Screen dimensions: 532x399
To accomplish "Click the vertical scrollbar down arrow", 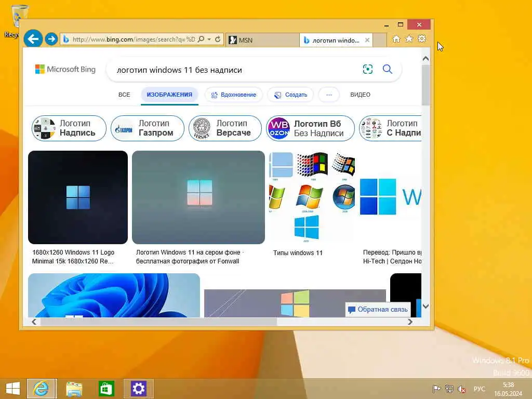I will pos(426,306).
